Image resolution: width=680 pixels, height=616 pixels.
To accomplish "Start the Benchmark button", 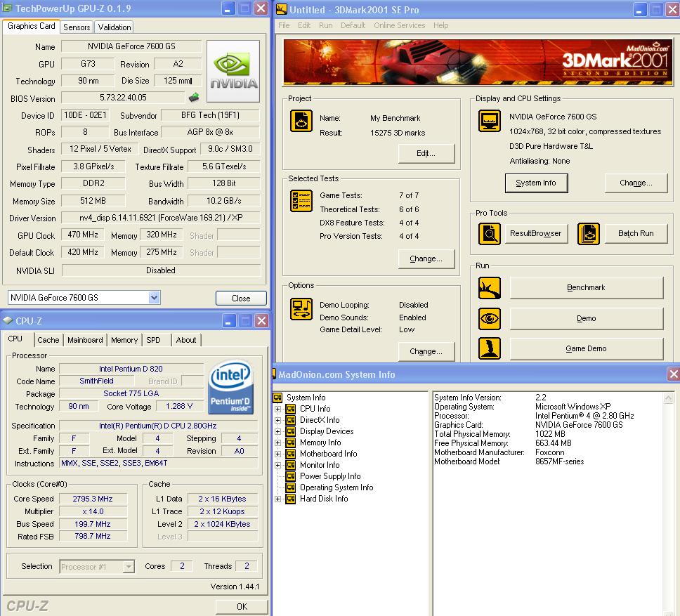I will [x=587, y=288].
